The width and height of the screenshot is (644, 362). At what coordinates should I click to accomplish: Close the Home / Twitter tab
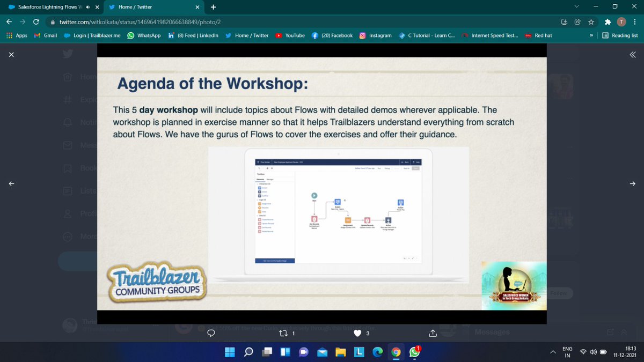tap(197, 7)
